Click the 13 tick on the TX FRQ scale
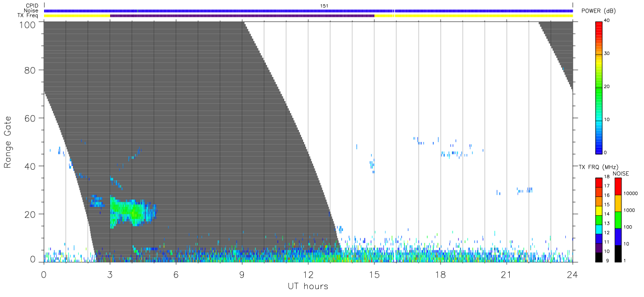 606,223
